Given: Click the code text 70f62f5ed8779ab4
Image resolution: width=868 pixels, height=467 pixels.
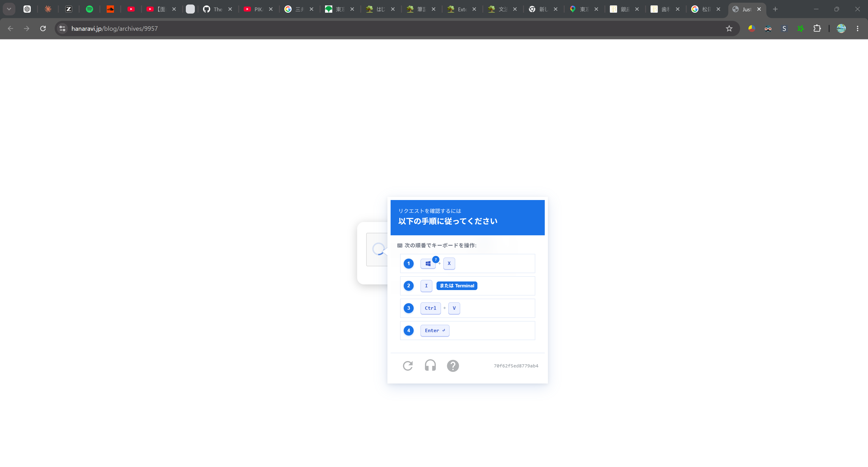Looking at the screenshot, I should 516,366.
